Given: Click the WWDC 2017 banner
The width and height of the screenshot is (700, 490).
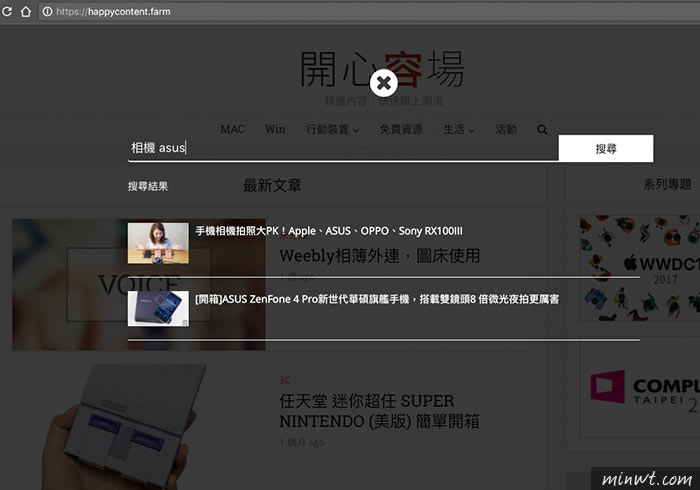Looking at the screenshot, I should pyautogui.click(x=640, y=268).
